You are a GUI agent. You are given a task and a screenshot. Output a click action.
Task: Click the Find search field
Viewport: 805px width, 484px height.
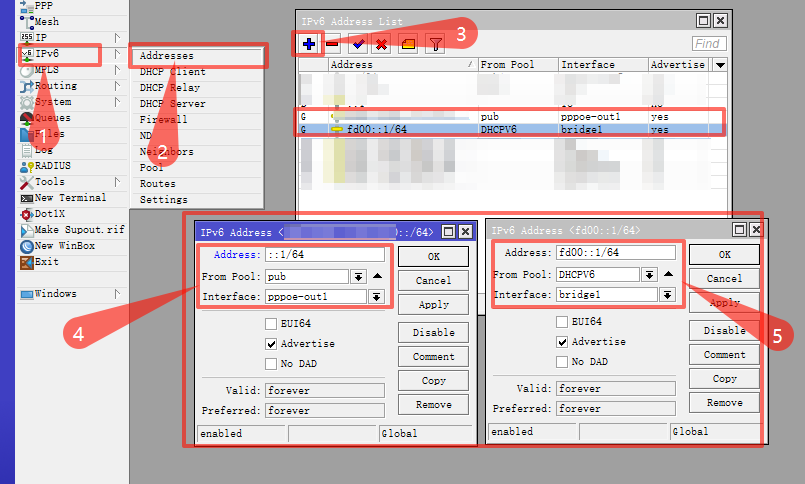point(709,44)
